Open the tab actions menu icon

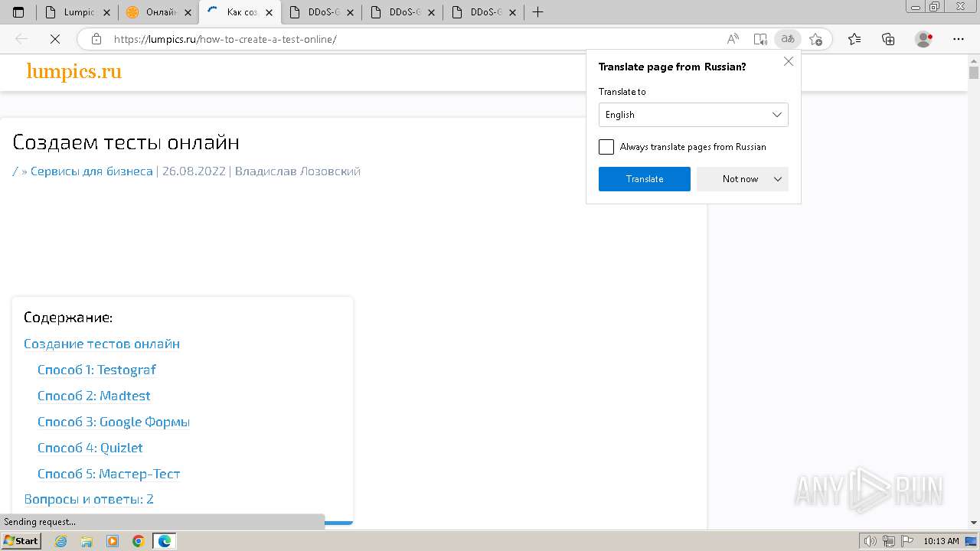pyautogui.click(x=18, y=12)
